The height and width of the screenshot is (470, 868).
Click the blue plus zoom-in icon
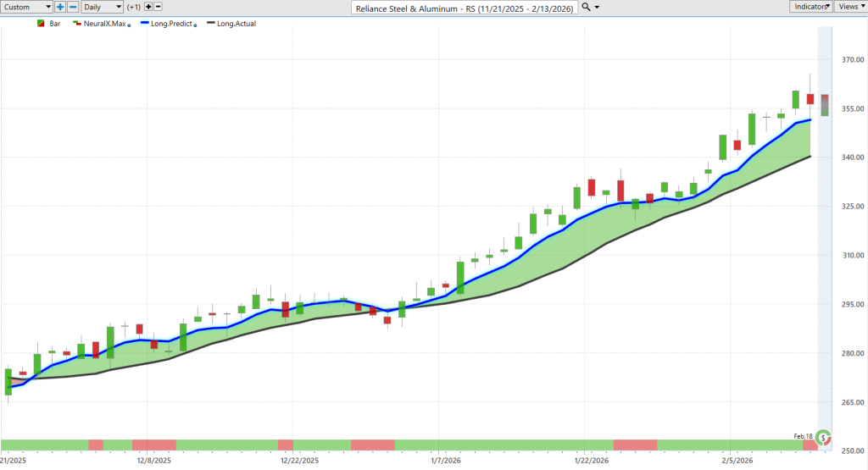(60, 7)
